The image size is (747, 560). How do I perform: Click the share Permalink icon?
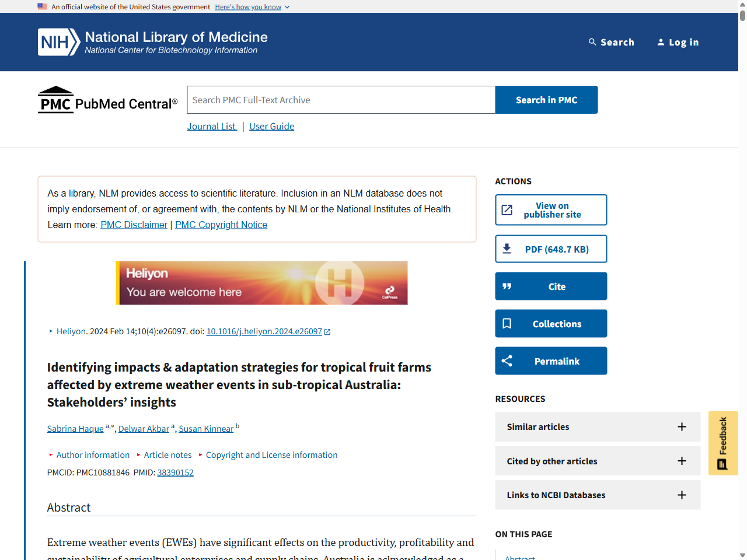pos(507,361)
